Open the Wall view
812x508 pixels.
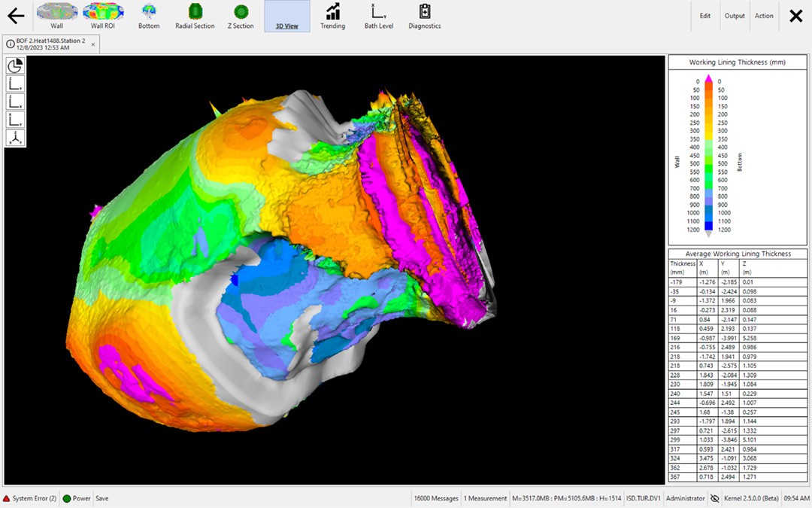pyautogui.click(x=56, y=16)
